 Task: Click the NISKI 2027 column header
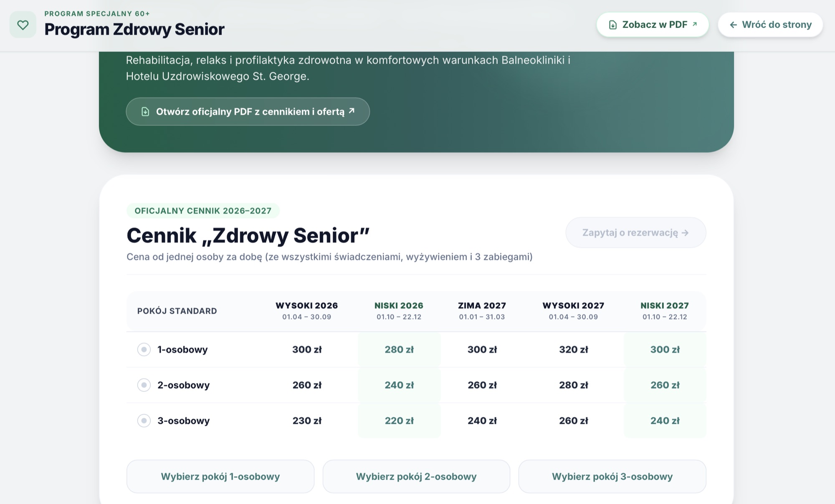665,311
